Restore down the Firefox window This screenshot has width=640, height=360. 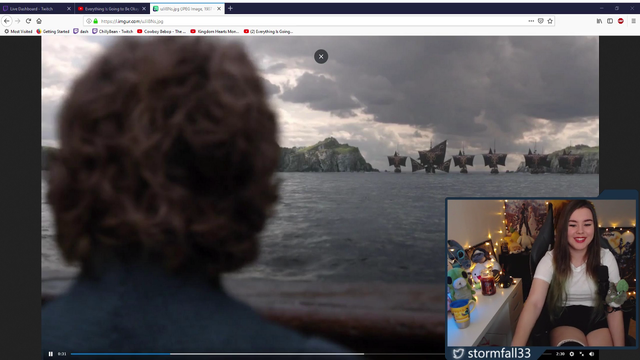pyautogui.click(x=617, y=8)
